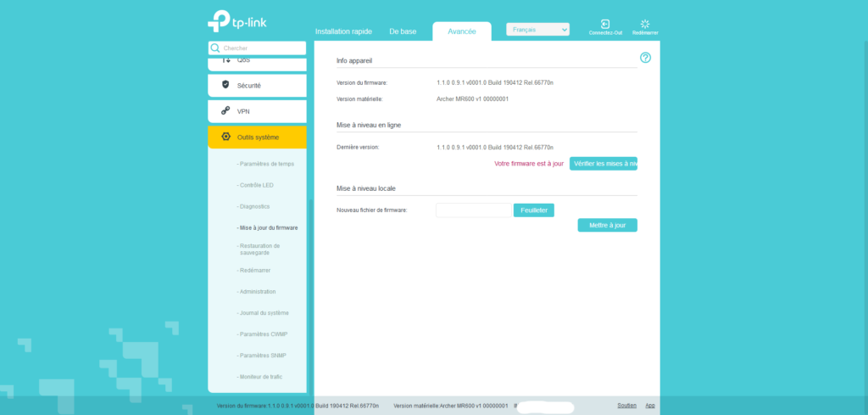Click the Redémarrer reboot icon
This screenshot has height=415, width=868.
click(x=645, y=24)
